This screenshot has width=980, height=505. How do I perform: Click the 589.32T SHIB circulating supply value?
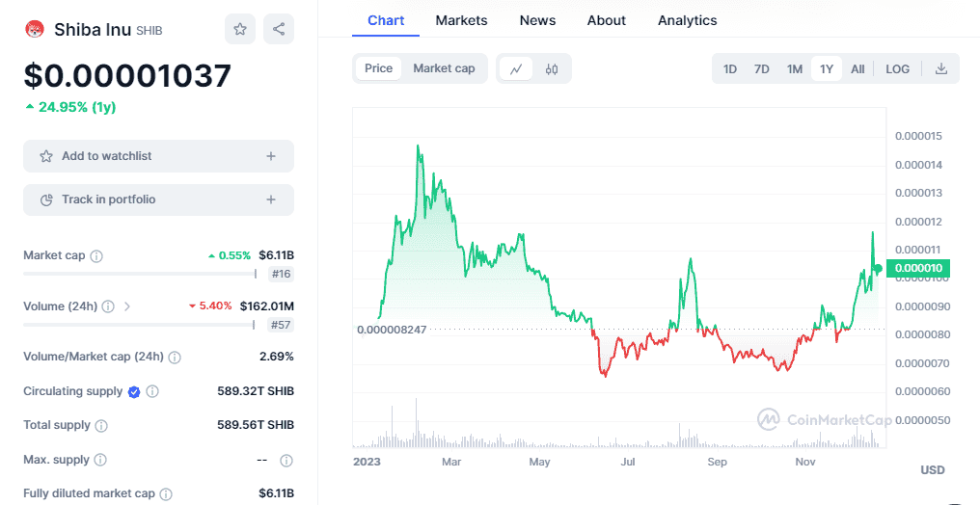pyautogui.click(x=256, y=391)
